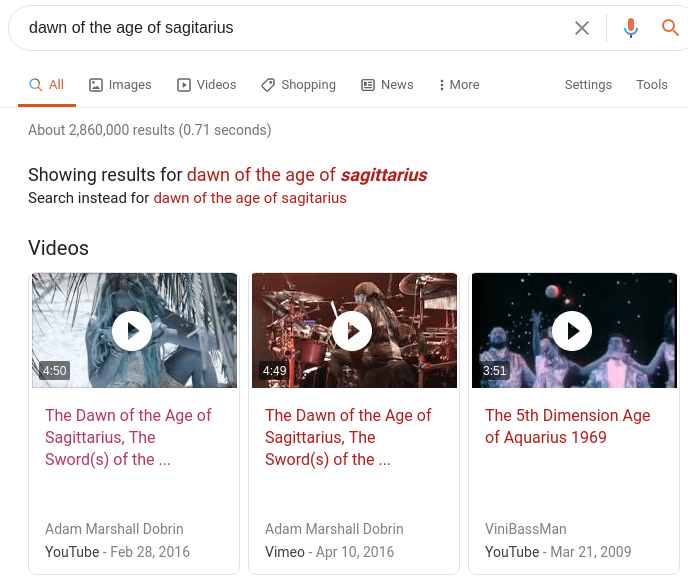This screenshot has width=688, height=580.
Task: Open the Tools option
Action: [652, 85]
